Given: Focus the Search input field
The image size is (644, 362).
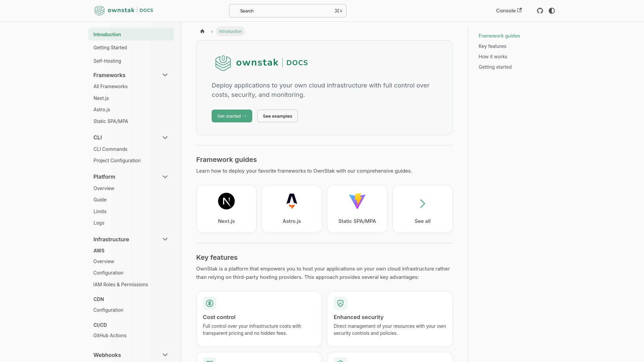Looking at the screenshot, I should pyautogui.click(x=288, y=11).
